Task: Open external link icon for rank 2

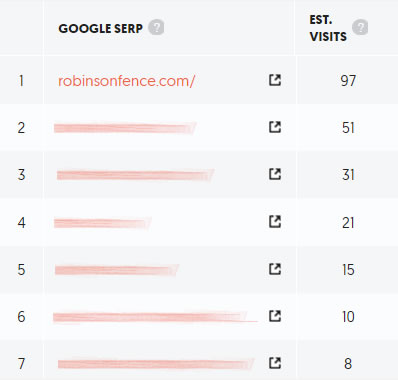Action: click(275, 127)
